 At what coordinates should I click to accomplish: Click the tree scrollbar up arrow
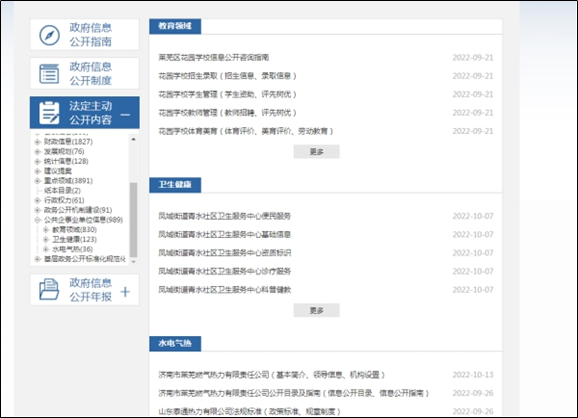coord(133,139)
